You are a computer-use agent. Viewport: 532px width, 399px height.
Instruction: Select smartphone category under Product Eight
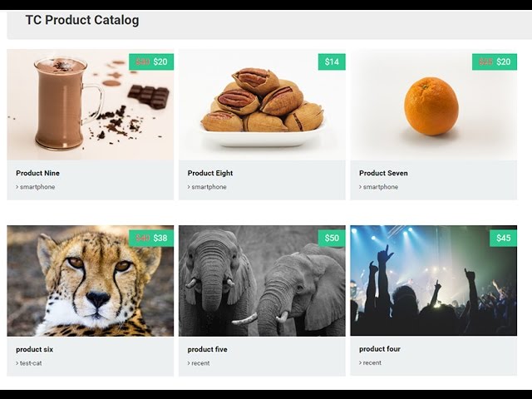click(209, 187)
